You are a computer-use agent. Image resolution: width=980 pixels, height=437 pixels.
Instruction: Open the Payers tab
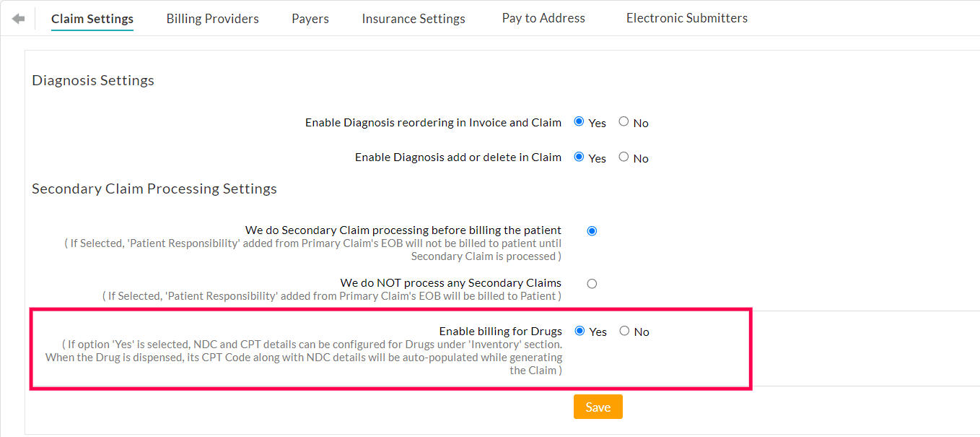pos(310,18)
